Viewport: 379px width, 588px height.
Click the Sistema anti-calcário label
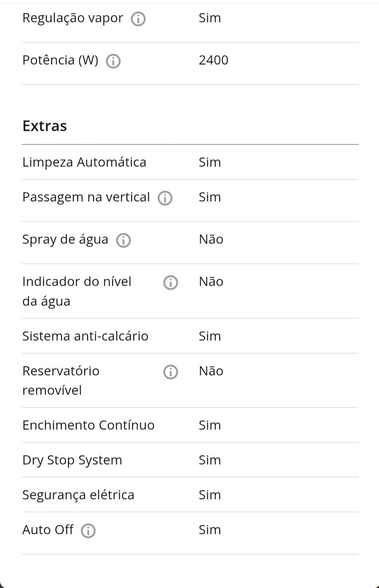(85, 336)
